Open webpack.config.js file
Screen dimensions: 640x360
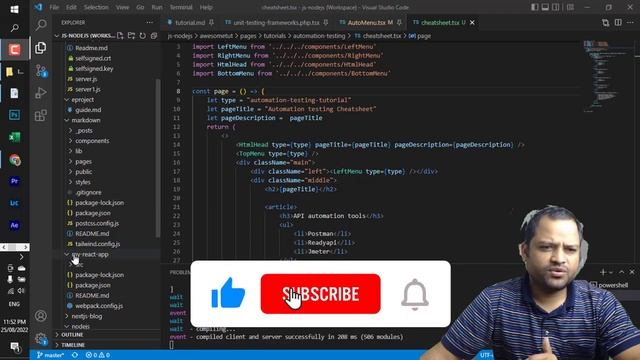99,306
